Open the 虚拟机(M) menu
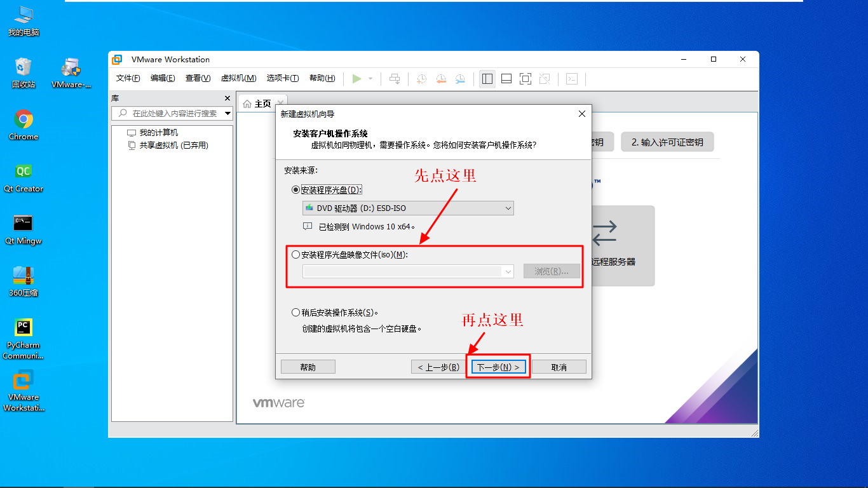Screen dimensions: 868x488 coord(238,78)
